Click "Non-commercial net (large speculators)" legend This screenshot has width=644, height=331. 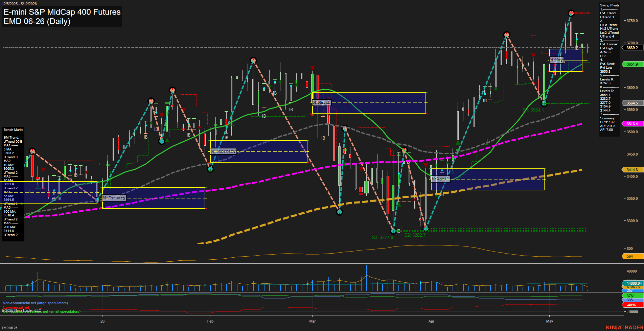(x=35, y=303)
